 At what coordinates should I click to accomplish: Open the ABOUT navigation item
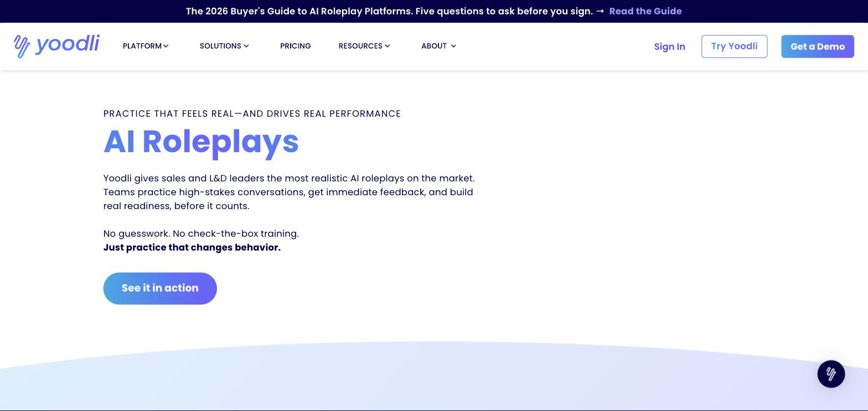pyautogui.click(x=434, y=46)
